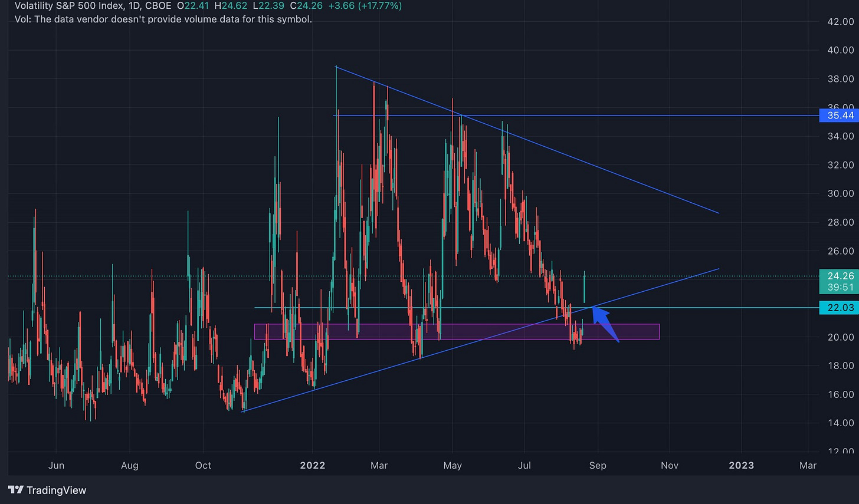Click the Jun label on the time axis
Viewport: 859px width, 504px height.
pyautogui.click(x=56, y=466)
